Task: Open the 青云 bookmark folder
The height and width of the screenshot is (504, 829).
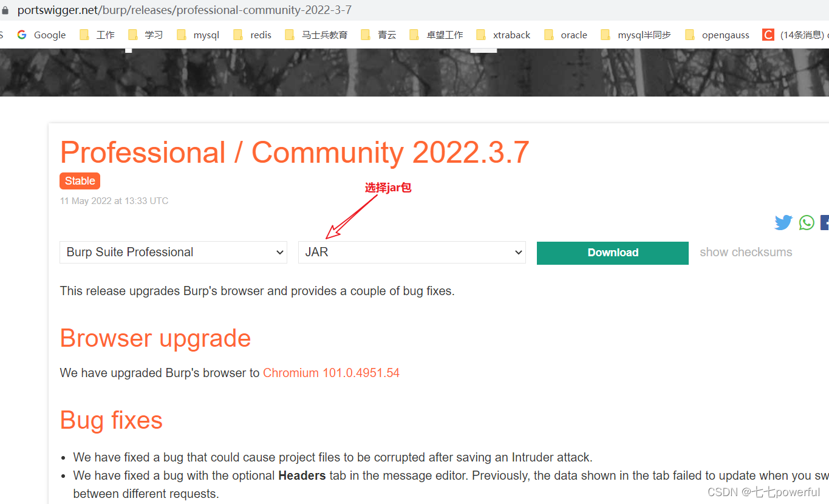Action: (x=378, y=35)
